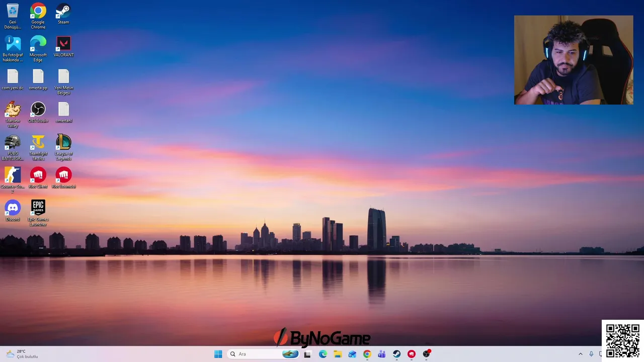Image resolution: width=644 pixels, height=362 pixels.
Task: Select the Riot İstemcisi desktop shortcut
Action: tap(63, 178)
